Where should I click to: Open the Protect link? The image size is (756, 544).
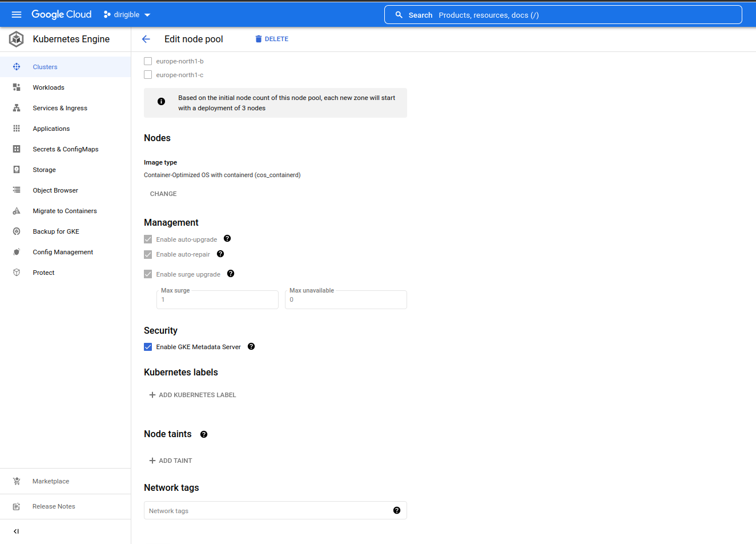[x=43, y=273]
